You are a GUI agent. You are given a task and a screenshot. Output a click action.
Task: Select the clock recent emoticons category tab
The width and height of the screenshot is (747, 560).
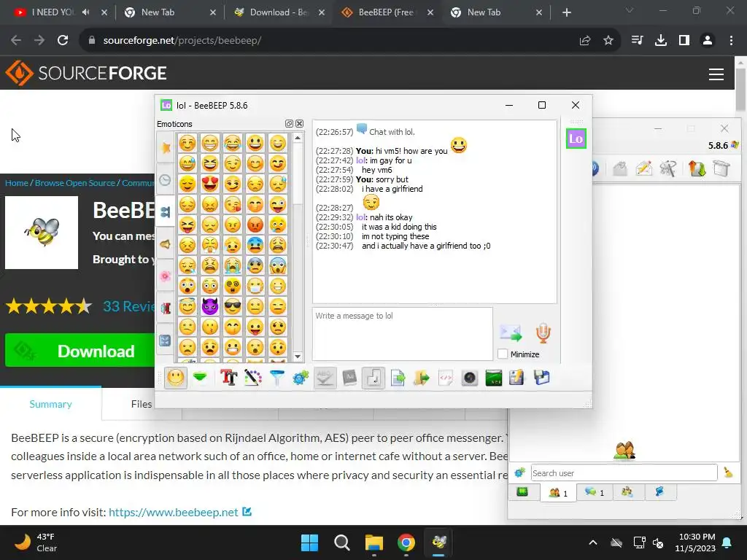point(166,180)
